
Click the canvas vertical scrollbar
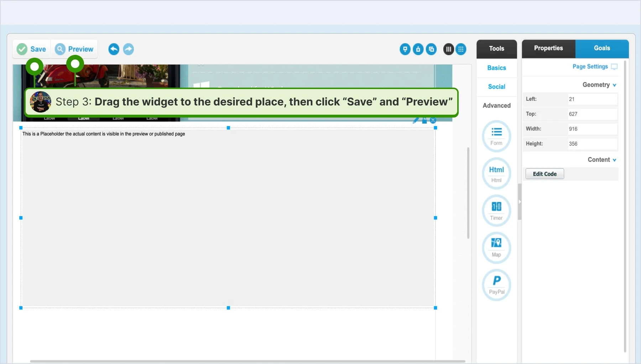[468, 193]
